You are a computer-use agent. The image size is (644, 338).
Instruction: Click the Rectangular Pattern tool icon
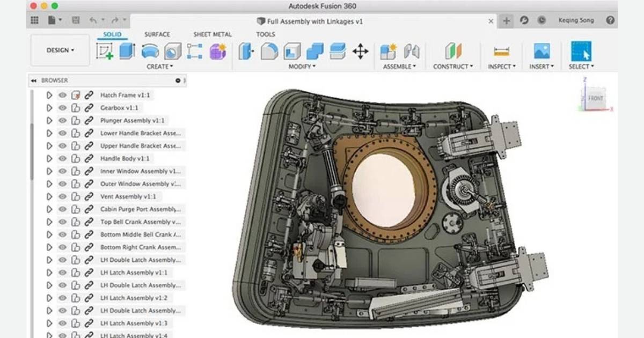[194, 52]
